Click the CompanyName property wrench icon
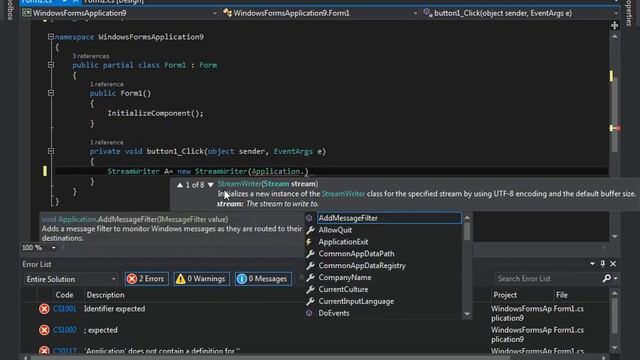The width and height of the screenshot is (640, 360). (x=310, y=278)
